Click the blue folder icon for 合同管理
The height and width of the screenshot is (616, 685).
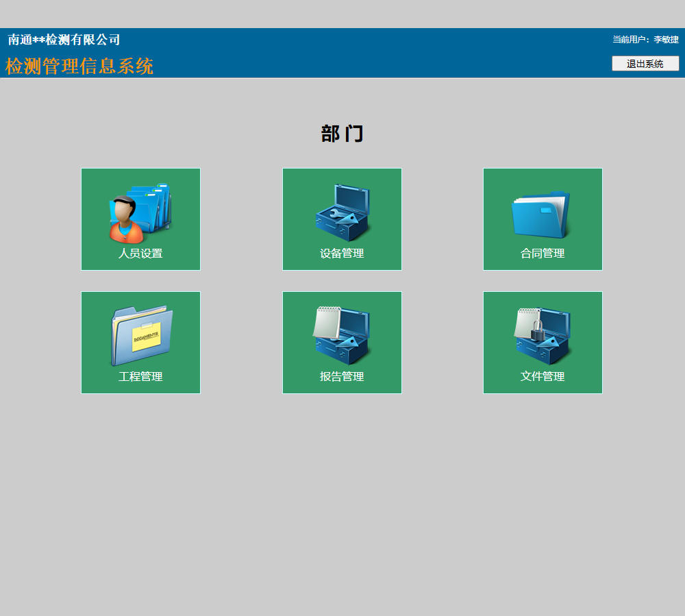541,214
